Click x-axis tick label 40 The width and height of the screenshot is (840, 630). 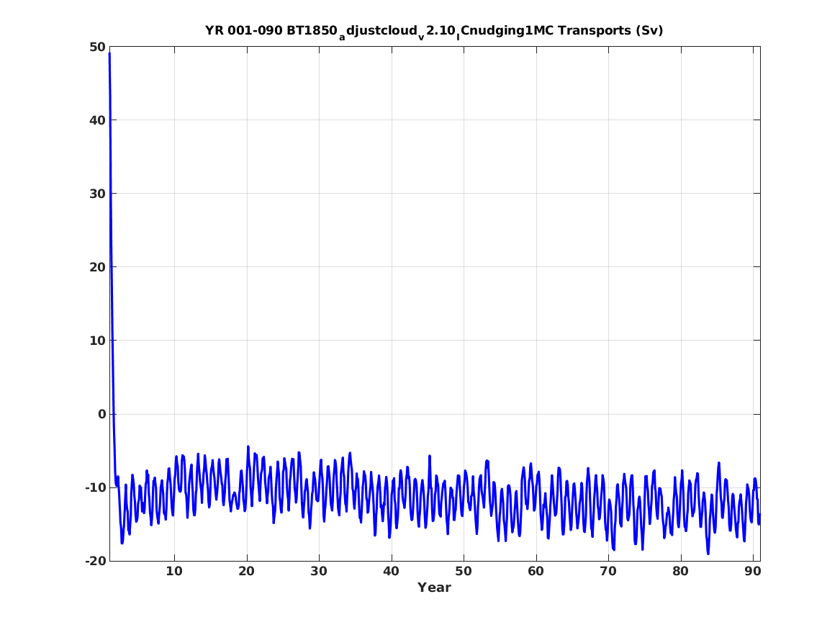[x=391, y=572]
